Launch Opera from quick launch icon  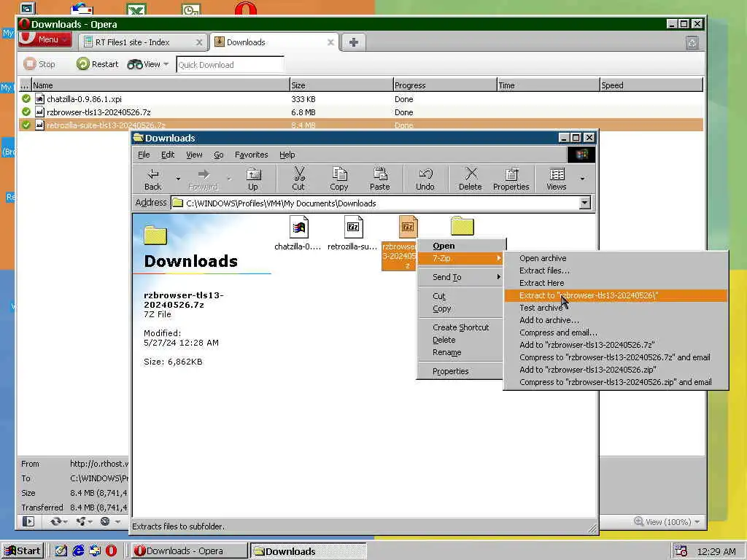pyautogui.click(x=111, y=551)
